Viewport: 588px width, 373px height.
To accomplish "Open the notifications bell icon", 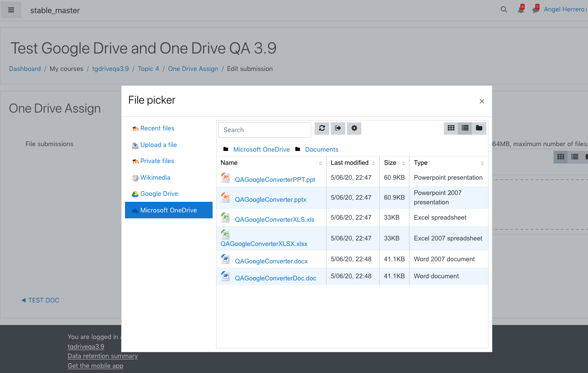I will click(x=521, y=9).
